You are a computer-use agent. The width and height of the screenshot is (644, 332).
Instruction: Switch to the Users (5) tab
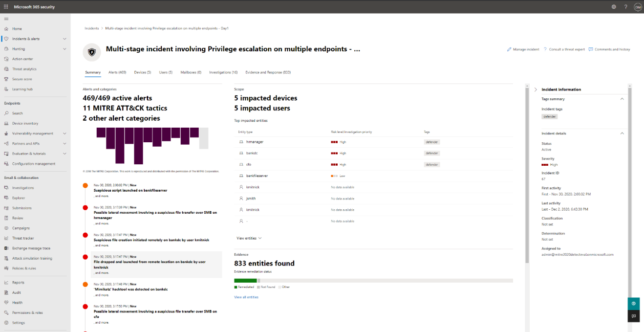pos(166,72)
